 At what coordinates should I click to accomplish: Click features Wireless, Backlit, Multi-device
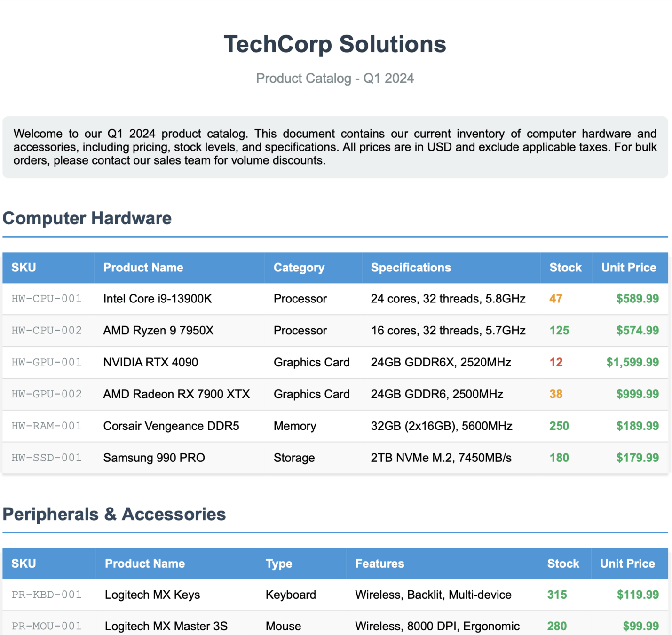point(433,595)
